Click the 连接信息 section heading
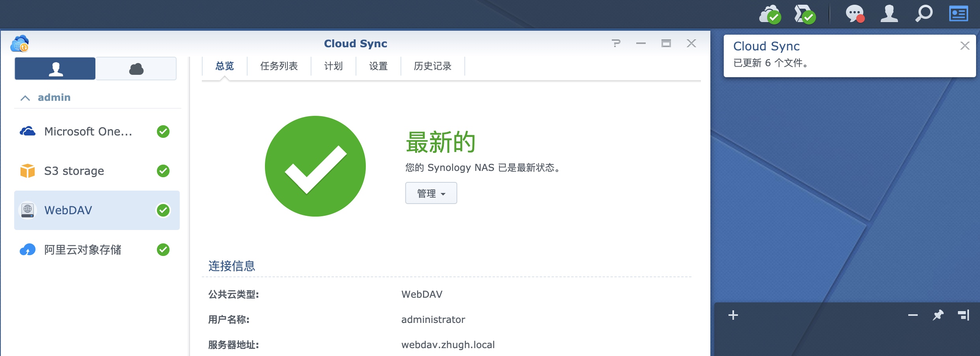This screenshot has width=980, height=356. (232, 266)
